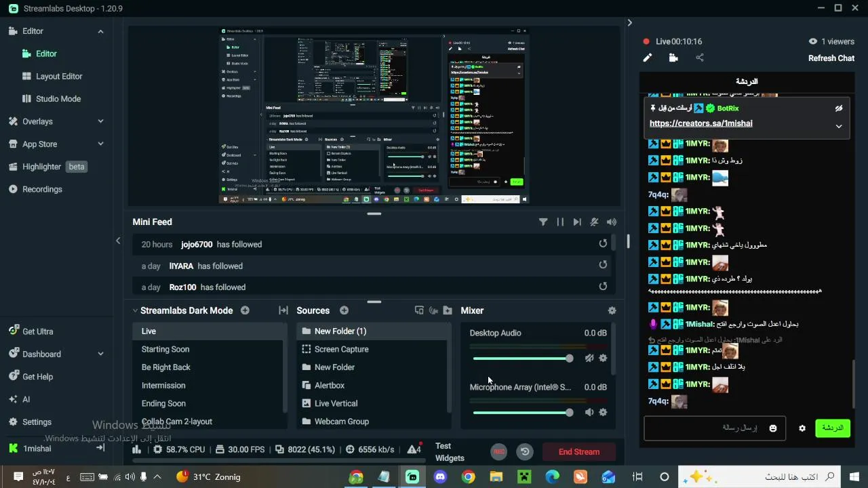Add a new source
Image resolution: width=868 pixels, height=488 pixels.
344,310
